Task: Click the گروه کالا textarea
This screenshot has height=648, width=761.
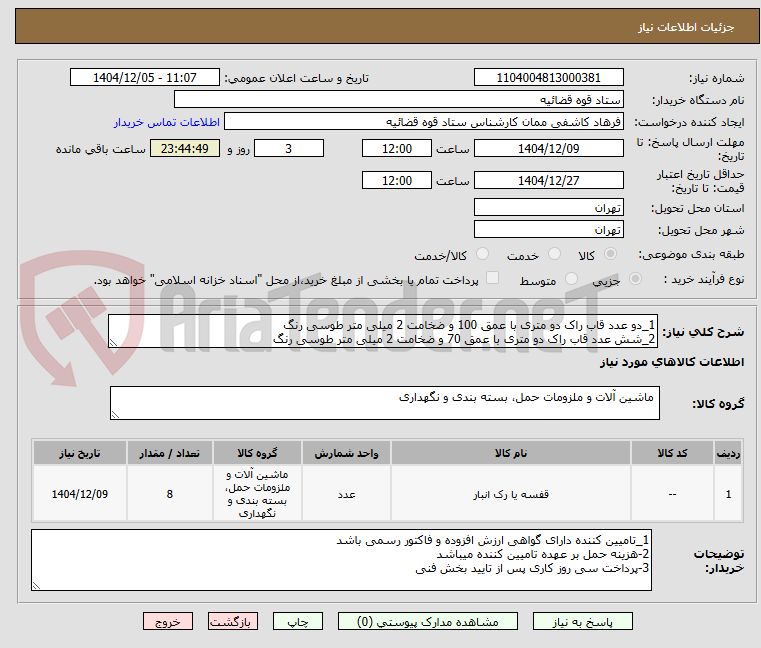Action: pos(384,403)
